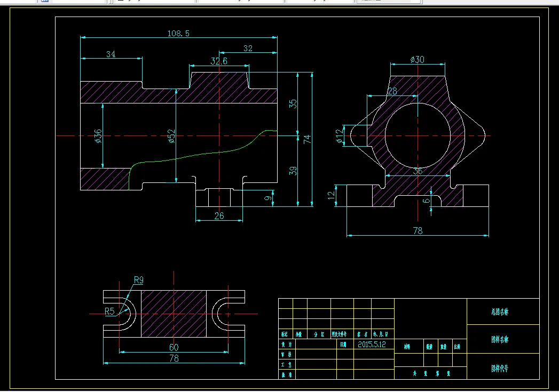
Task: Select the 26 base width dimension
Action: coord(219,216)
